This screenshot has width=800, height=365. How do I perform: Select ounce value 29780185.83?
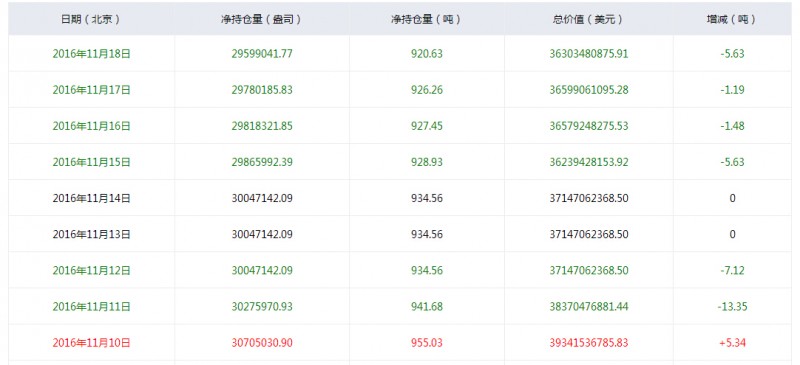[x=262, y=90]
